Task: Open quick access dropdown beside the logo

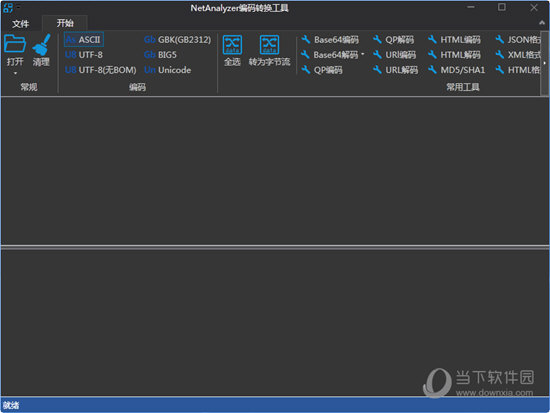Action: point(18,7)
